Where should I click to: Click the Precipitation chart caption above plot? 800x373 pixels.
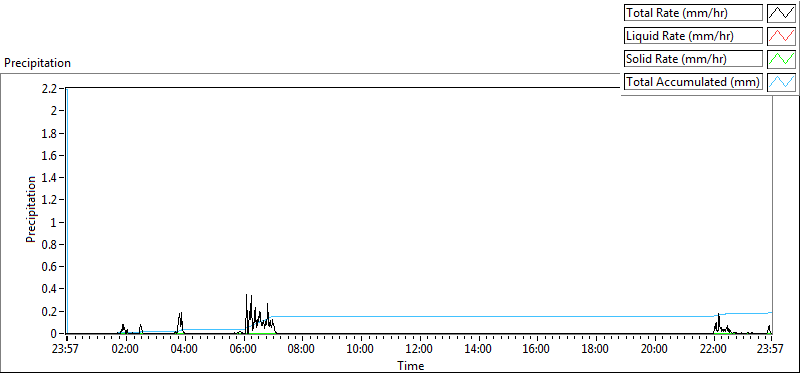(37, 63)
